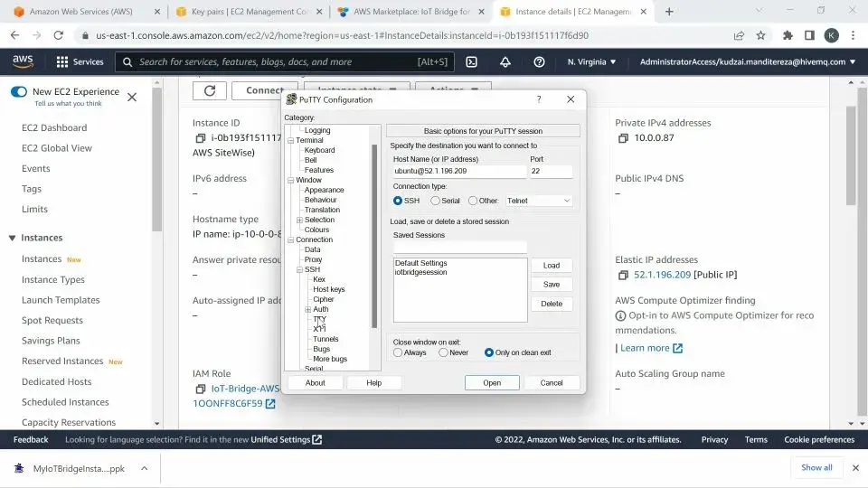Image resolution: width=868 pixels, height=488 pixels.
Task: Click Open button in PuTTY
Action: [492, 383]
